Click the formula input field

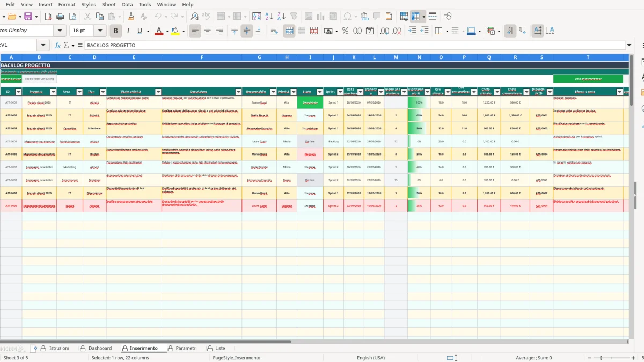coord(354,46)
